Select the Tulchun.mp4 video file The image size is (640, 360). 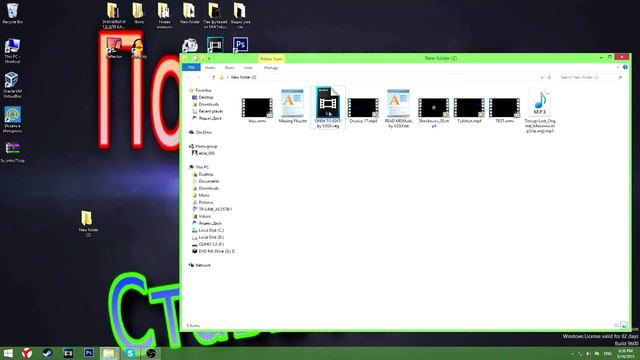[x=469, y=110]
